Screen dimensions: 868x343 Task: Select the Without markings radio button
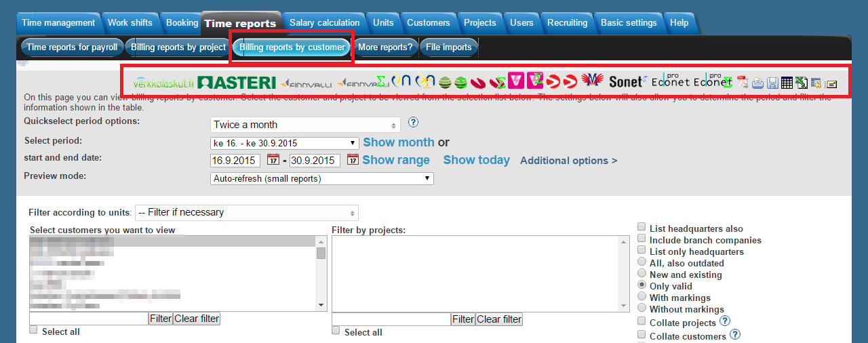coord(642,308)
